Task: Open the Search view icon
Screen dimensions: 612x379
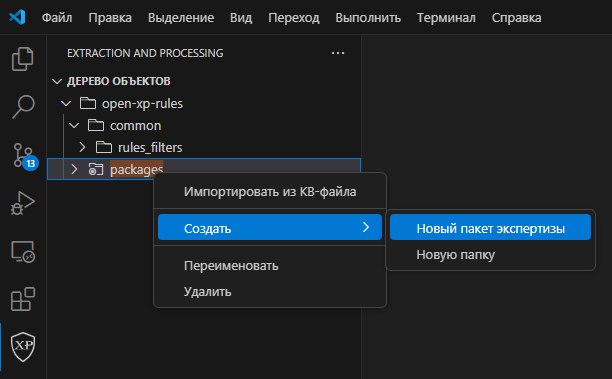Action: click(x=23, y=106)
